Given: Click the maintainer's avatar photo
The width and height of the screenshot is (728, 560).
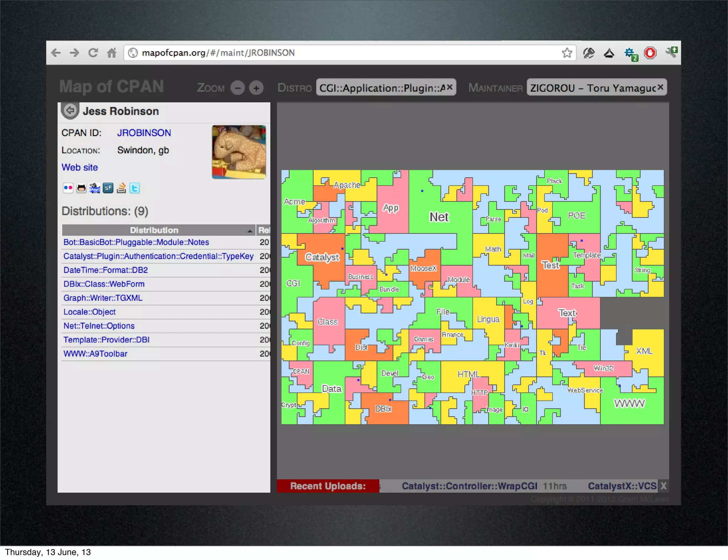Looking at the screenshot, I should point(239,152).
